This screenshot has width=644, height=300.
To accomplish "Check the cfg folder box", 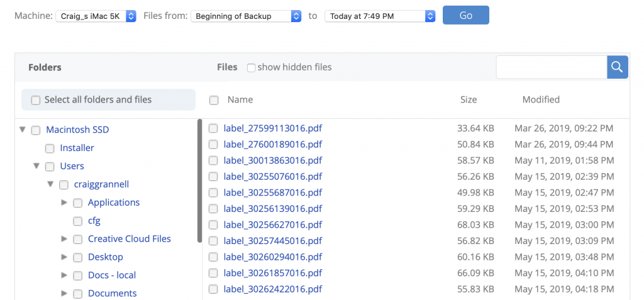I will [x=77, y=221].
